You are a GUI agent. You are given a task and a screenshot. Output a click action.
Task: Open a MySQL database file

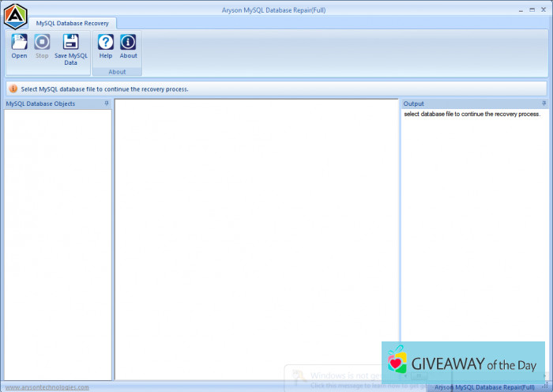(19, 46)
